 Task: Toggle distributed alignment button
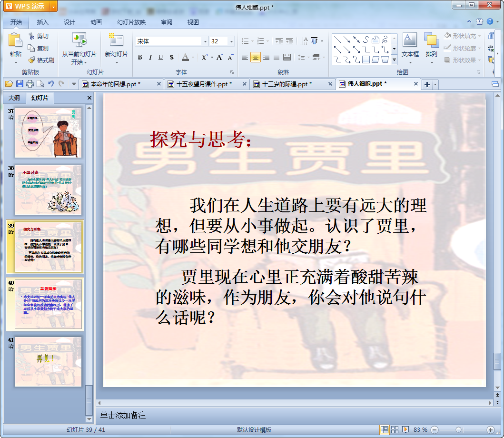coord(287,58)
